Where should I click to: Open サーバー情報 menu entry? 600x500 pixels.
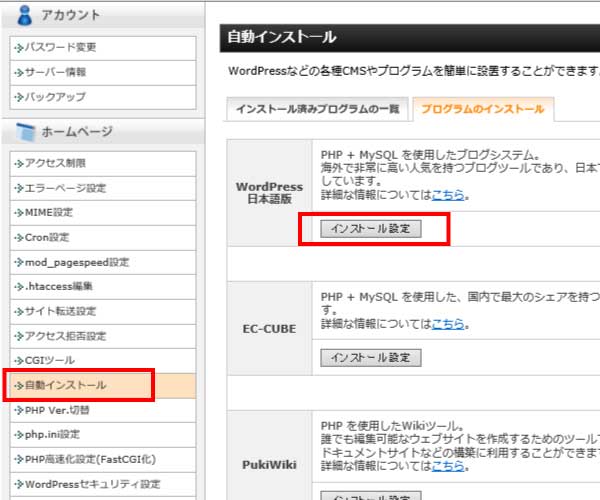103,72
